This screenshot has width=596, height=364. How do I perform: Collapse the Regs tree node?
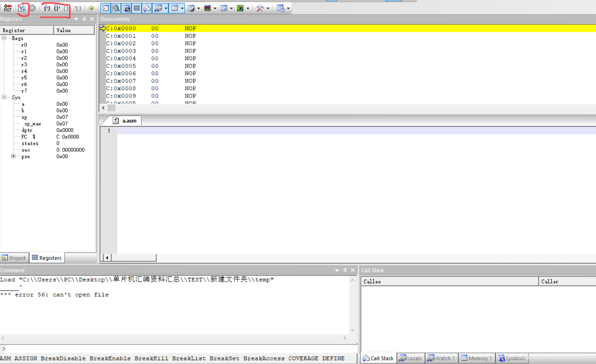[4, 38]
